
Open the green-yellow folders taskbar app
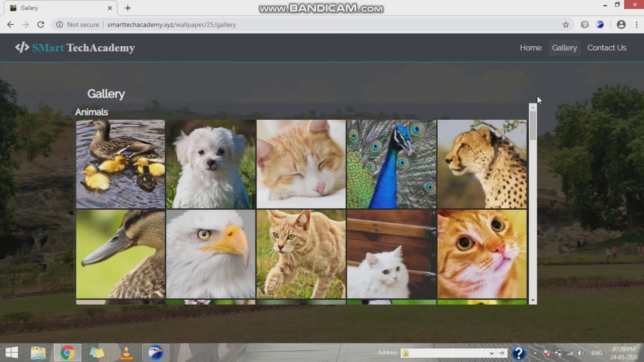tap(97, 353)
